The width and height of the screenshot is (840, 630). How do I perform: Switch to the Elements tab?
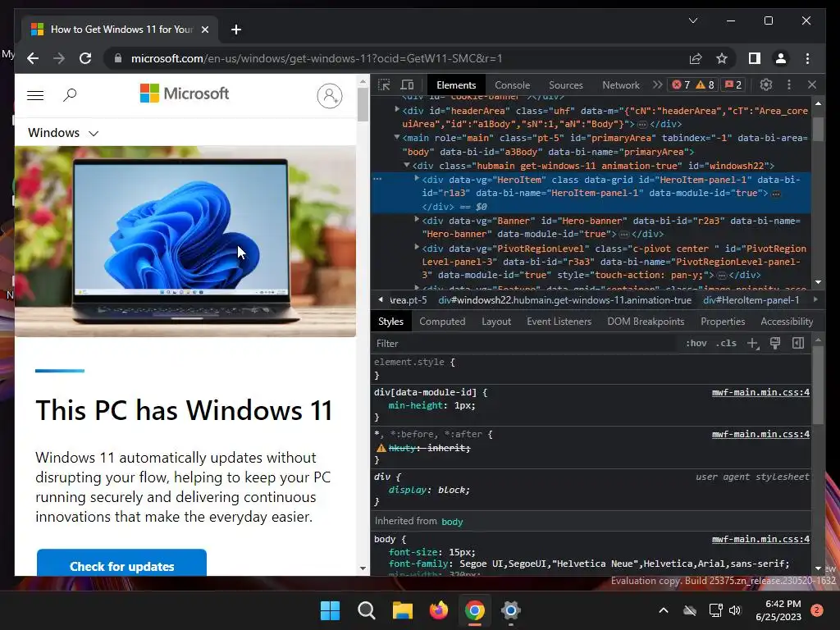pyautogui.click(x=456, y=85)
